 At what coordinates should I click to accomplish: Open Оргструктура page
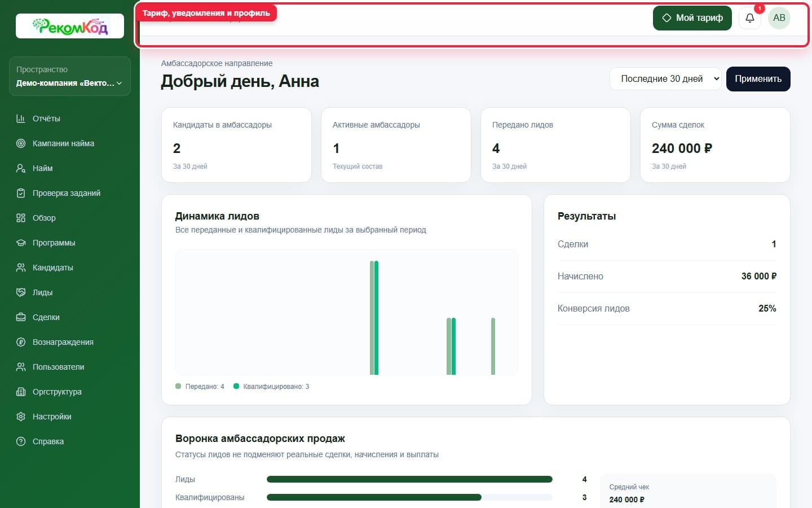tap(70, 392)
